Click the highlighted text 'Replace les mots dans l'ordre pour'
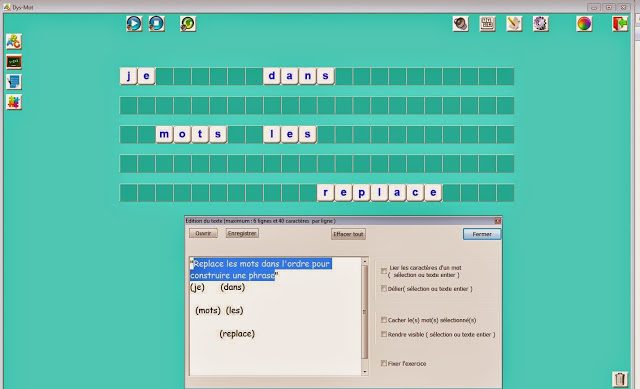 (262, 264)
